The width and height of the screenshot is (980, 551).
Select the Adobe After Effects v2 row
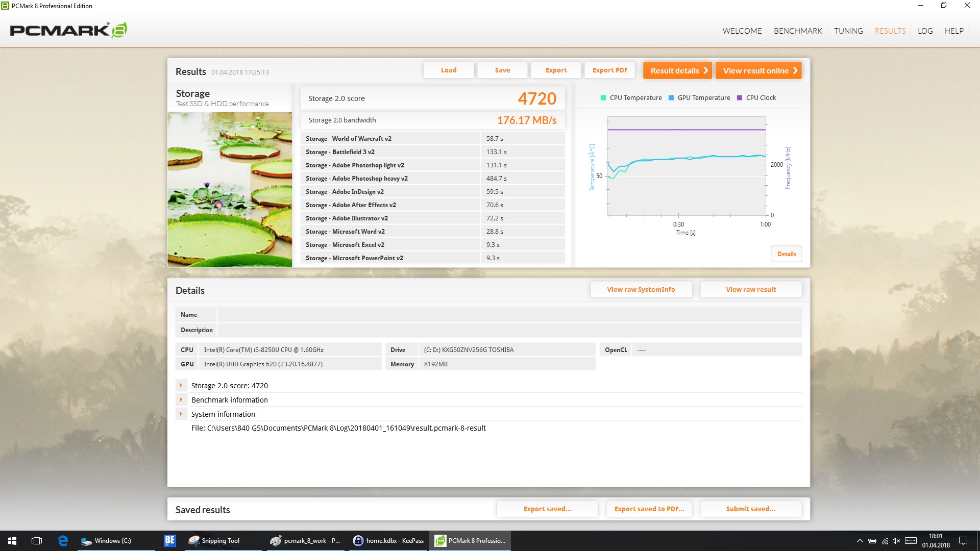(x=433, y=205)
